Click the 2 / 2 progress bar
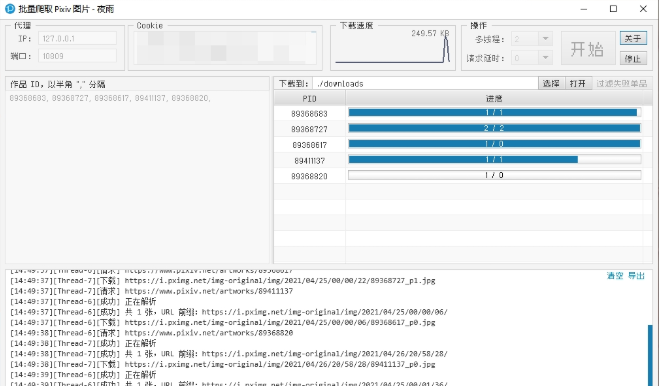 tap(494, 128)
